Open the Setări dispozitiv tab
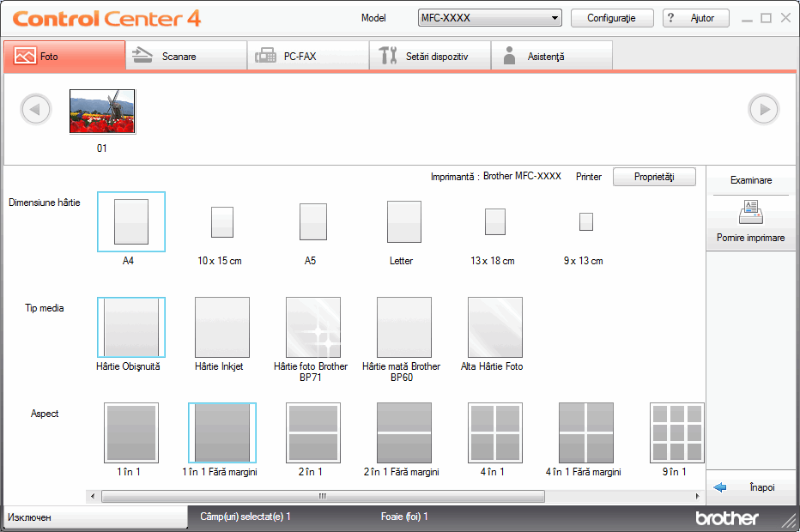This screenshot has width=800, height=532. pos(430,56)
